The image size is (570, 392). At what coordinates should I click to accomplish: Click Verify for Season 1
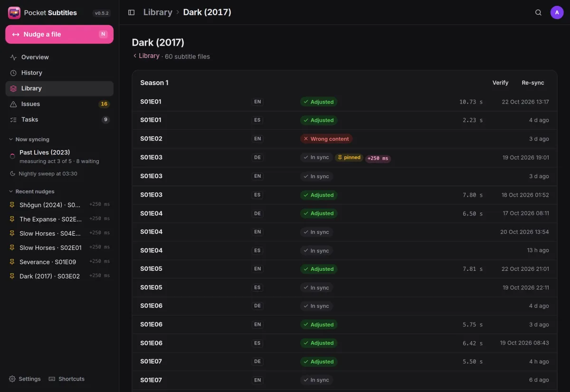pyautogui.click(x=500, y=83)
